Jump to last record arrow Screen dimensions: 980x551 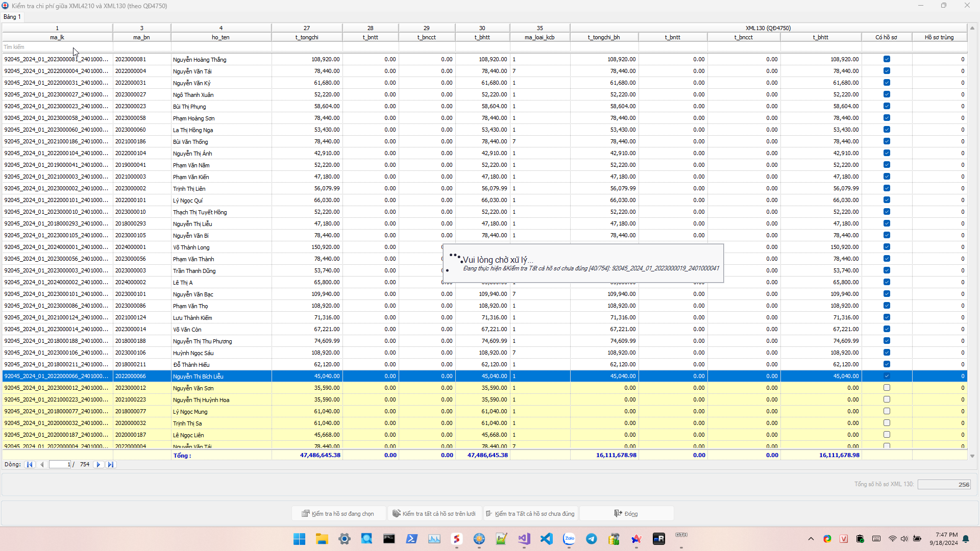110,465
